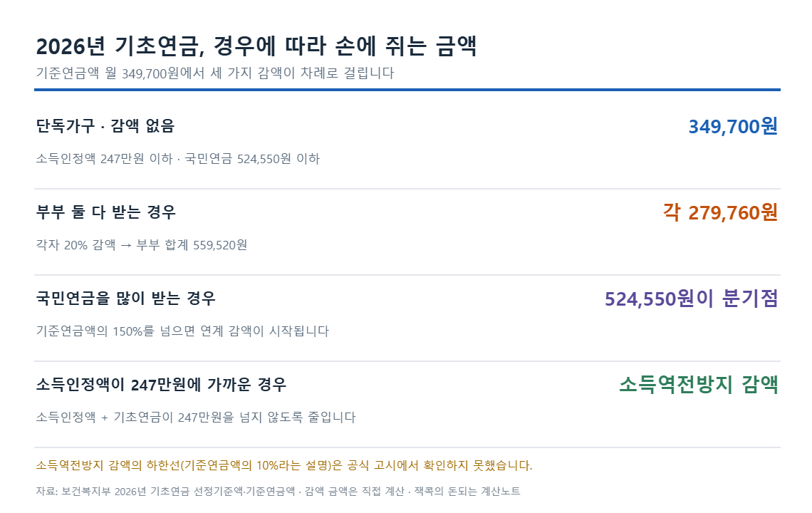Click the blue horizontal divider under subtitle
Image resolution: width=812 pixels, height=513 pixels.
(407, 90)
